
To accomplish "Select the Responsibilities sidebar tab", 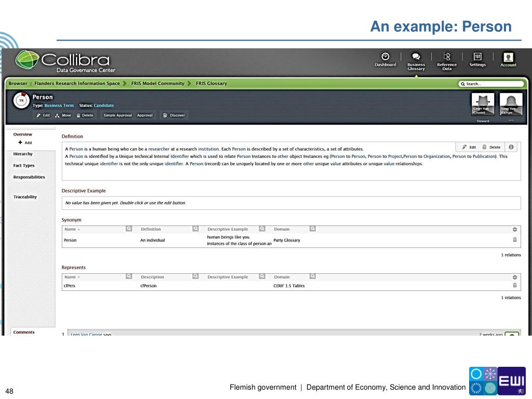I will pyautogui.click(x=29, y=177).
